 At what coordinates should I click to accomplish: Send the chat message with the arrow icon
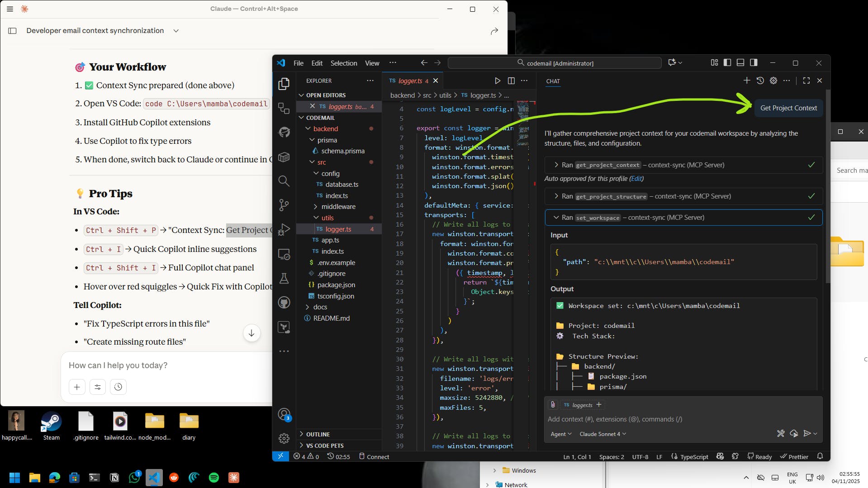[x=807, y=433]
